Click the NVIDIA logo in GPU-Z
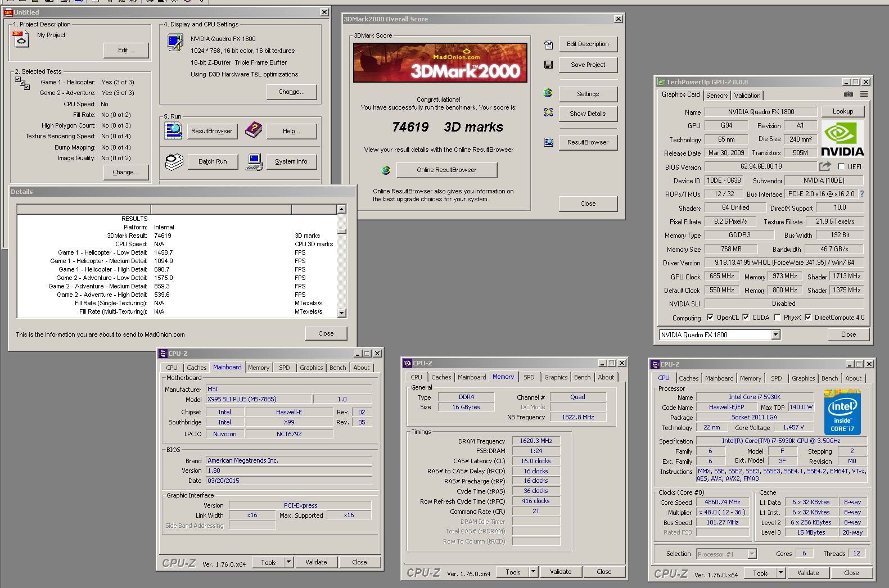 pos(842,139)
